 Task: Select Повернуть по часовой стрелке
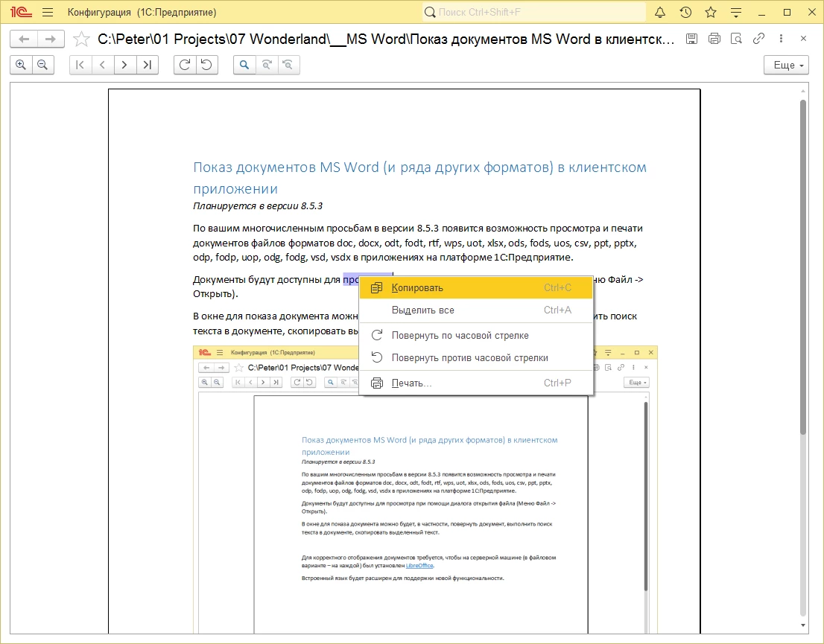click(x=476, y=335)
